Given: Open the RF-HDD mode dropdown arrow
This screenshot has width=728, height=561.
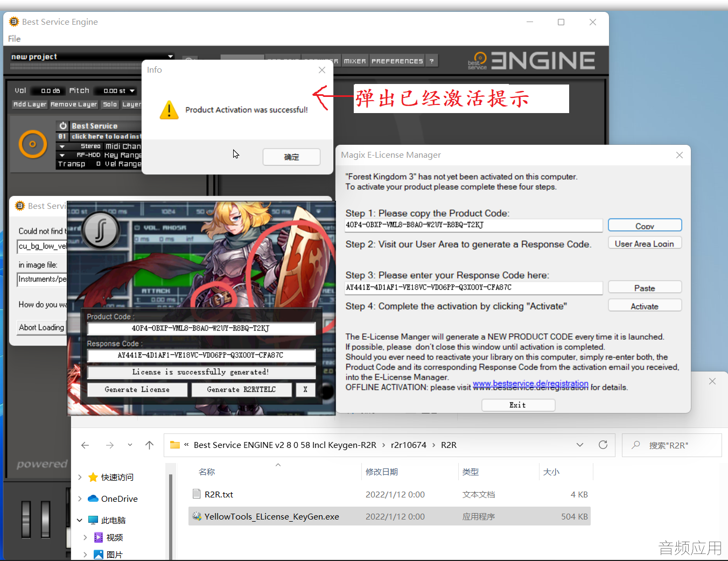Looking at the screenshot, I should pyautogui.click(x=62, y=155).
